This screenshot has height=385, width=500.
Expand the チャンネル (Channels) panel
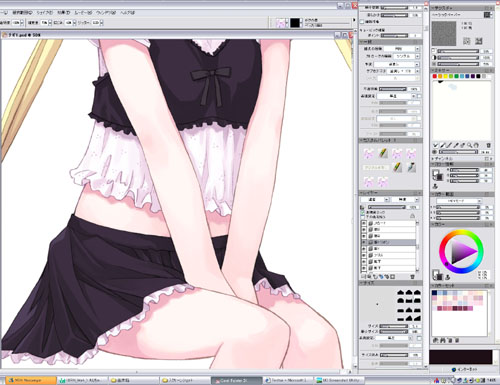(434, 159)
